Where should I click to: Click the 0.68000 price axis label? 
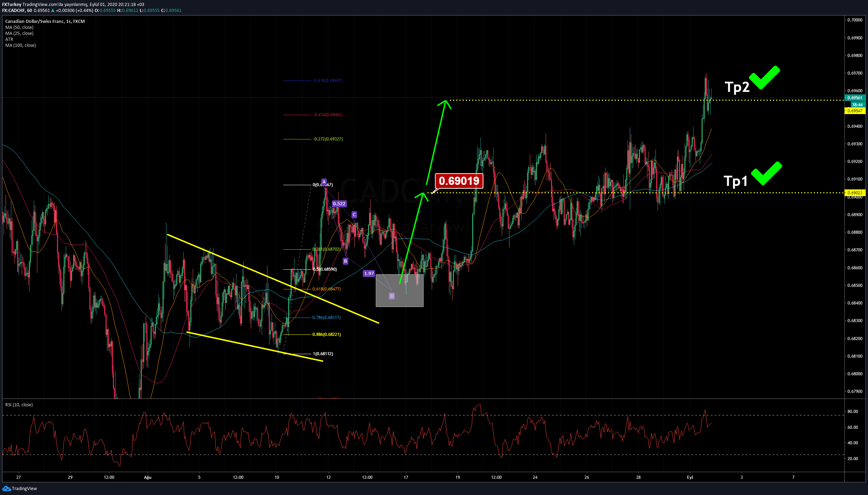(855, 374)
